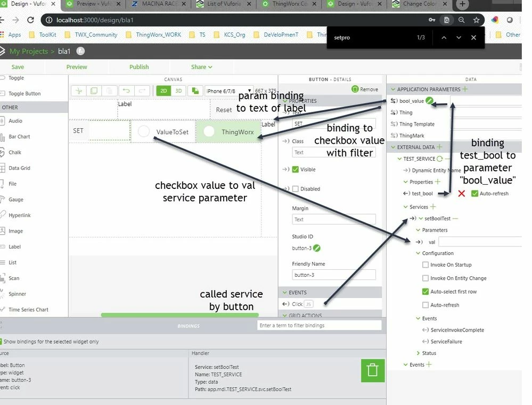This screenshot has height=405, width=532.
Task: Open the iPhone 6/7/8 device dropdown
Action: coord(228,91)
